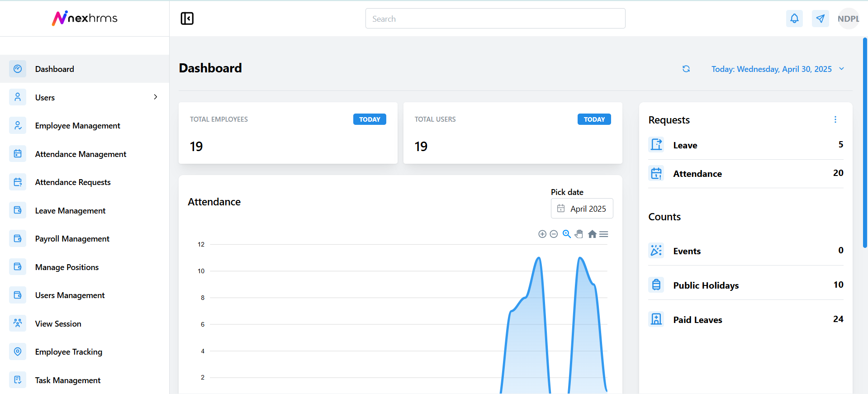Go to Employee Management

[x=85, y=125]
